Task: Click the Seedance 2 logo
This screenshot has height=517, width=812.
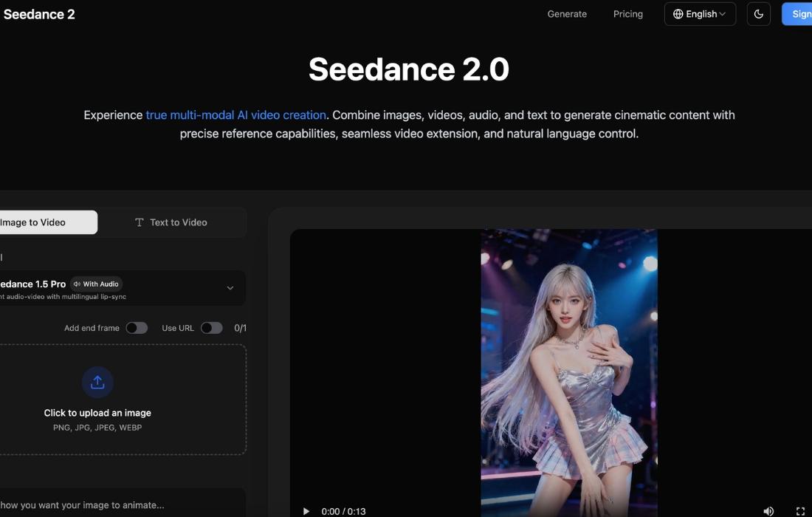Action: click(39, 14)
